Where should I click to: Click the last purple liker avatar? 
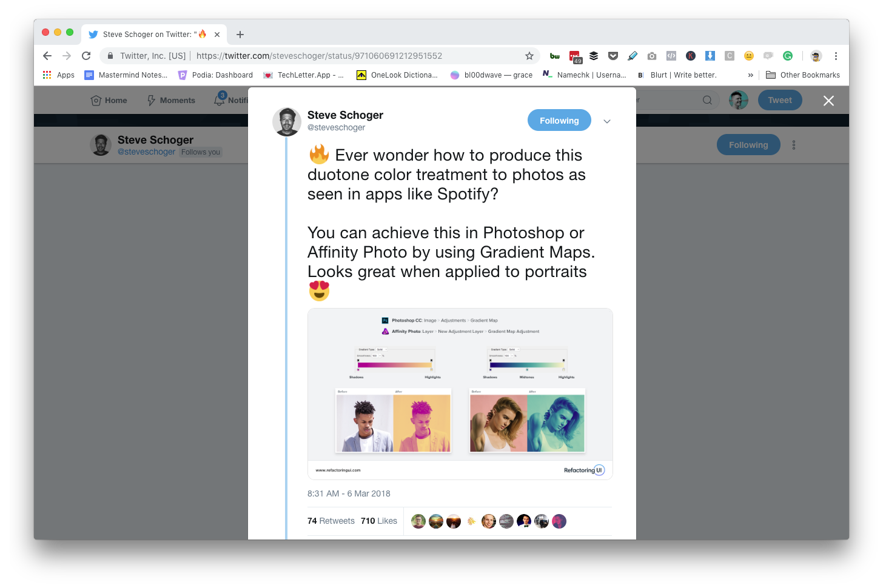(x=559, y=521)
